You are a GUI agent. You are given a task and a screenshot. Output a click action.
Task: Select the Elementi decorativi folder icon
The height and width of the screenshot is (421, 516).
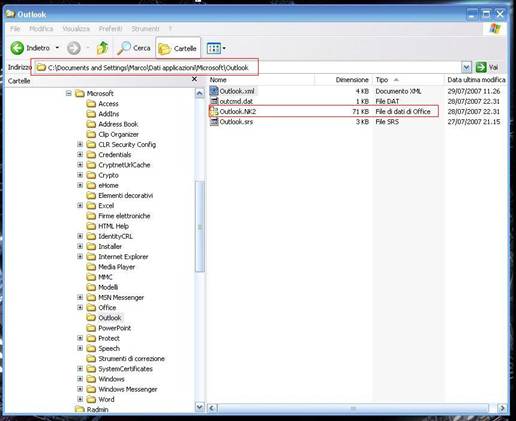91,195
